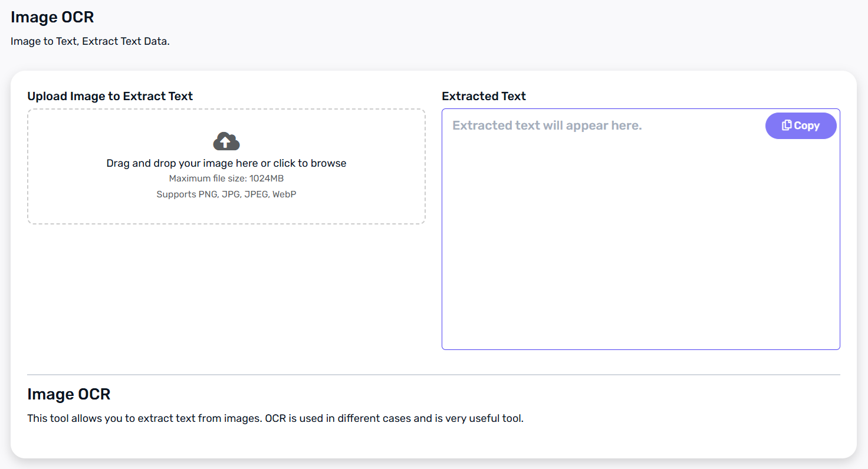868x469 pixels.
Task: Click "Drag and drop your image here" text
Action: point(182,163)
